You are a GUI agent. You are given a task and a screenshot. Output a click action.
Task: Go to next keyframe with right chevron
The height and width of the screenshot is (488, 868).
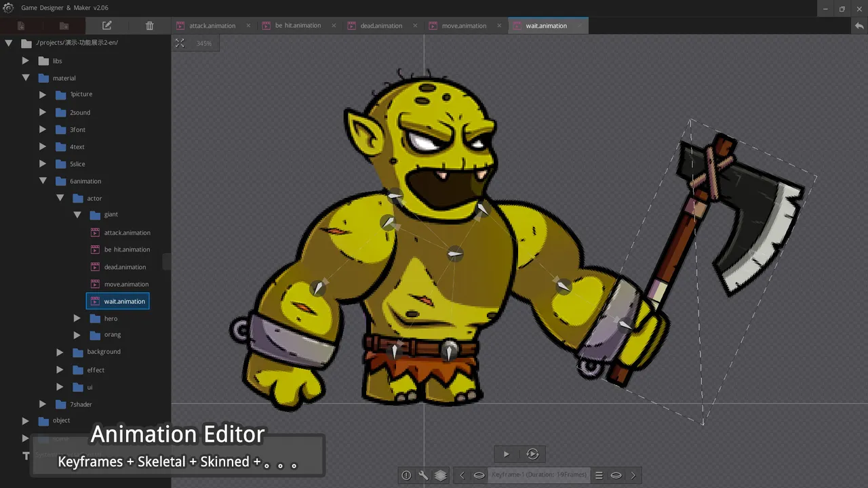click(633, 475)
